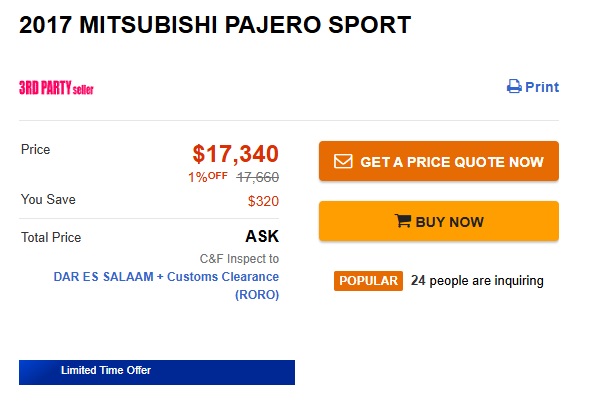Click the orange POPULAR badge
610x402 pixels.
point(368,281)
